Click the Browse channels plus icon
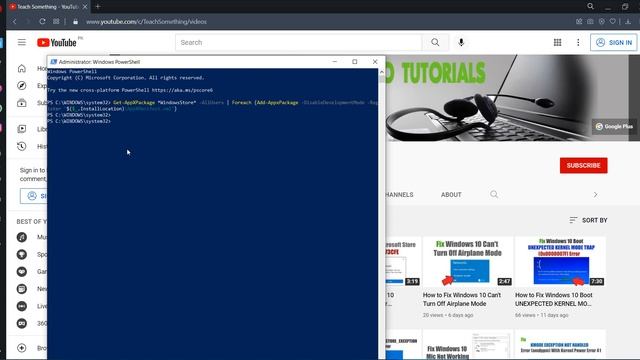 point(22,348)
